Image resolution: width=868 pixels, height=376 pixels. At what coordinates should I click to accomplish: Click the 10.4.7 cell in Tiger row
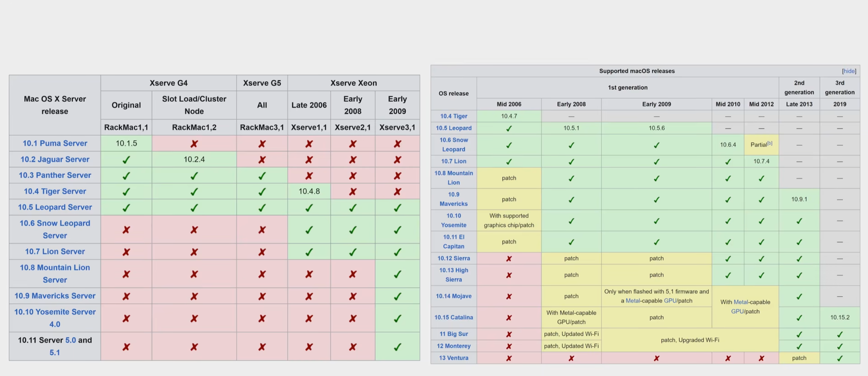[509, 116]
